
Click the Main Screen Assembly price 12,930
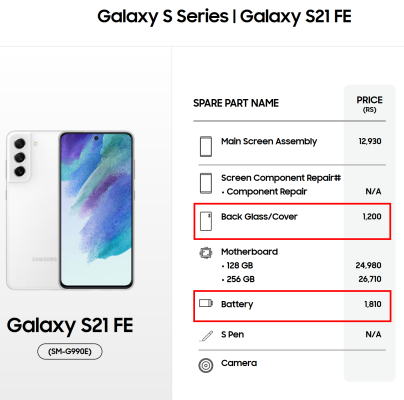coord(370,141)
